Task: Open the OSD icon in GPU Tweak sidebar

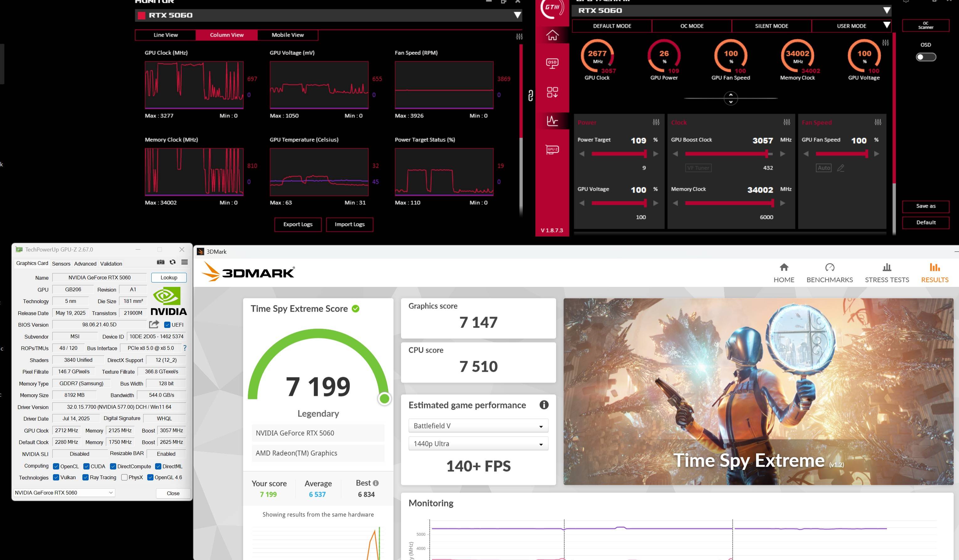Action: (x=552, y=63)
